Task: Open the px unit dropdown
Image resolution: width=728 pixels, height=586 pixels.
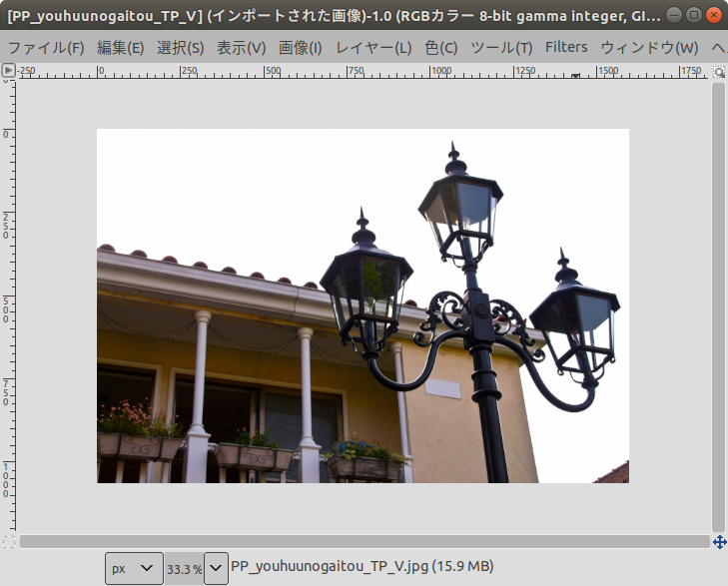Action: click(x=134, y=568)
